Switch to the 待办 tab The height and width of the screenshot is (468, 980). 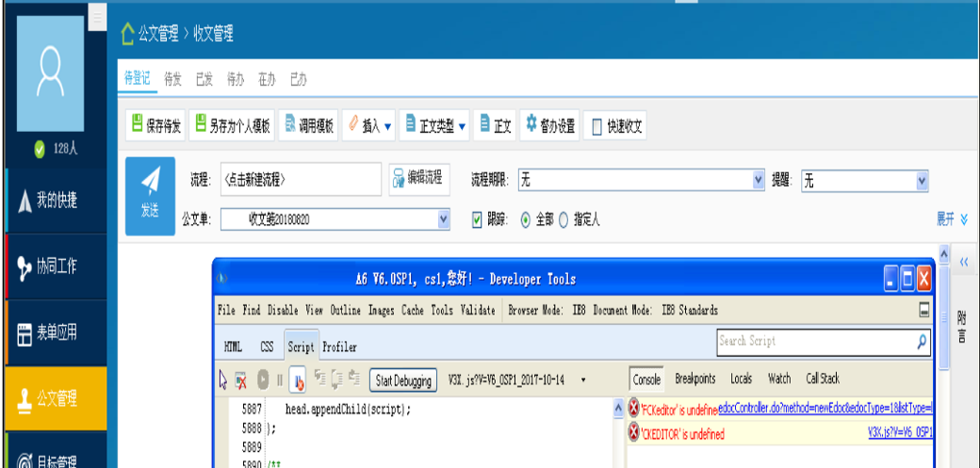[x=236, y=79]
